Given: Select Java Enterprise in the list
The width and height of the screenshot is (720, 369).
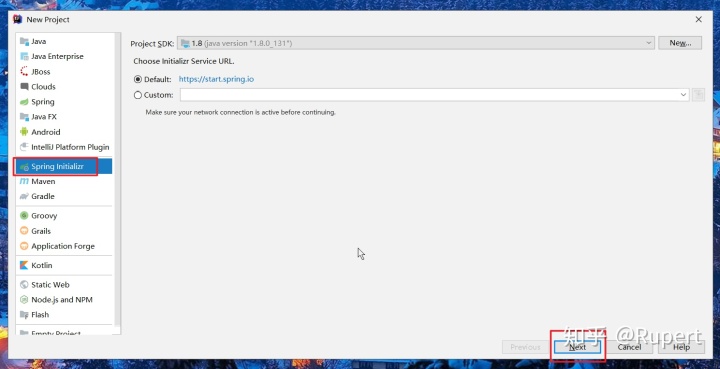Looking at the screenshot, I should coord(64,56).
